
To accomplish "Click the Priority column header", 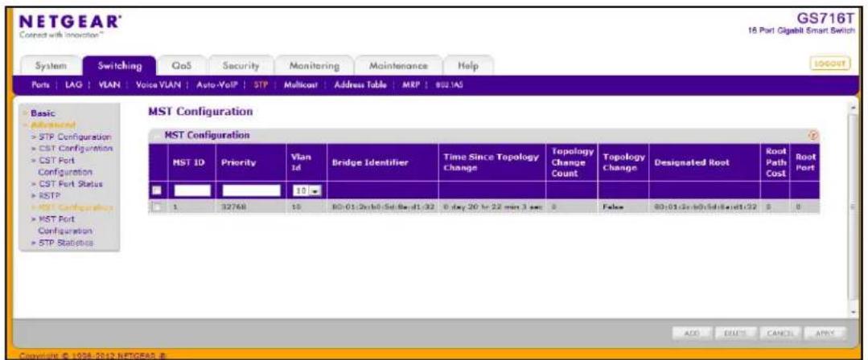I will (x=249, y=164).
